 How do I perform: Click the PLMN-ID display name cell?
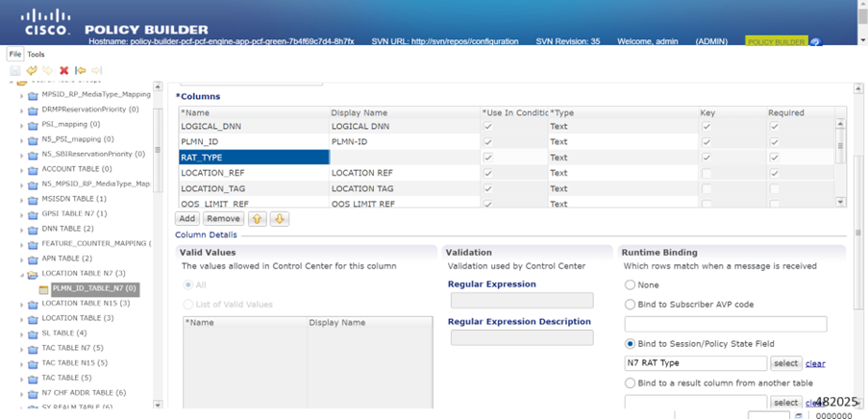[x=406, y=142]
